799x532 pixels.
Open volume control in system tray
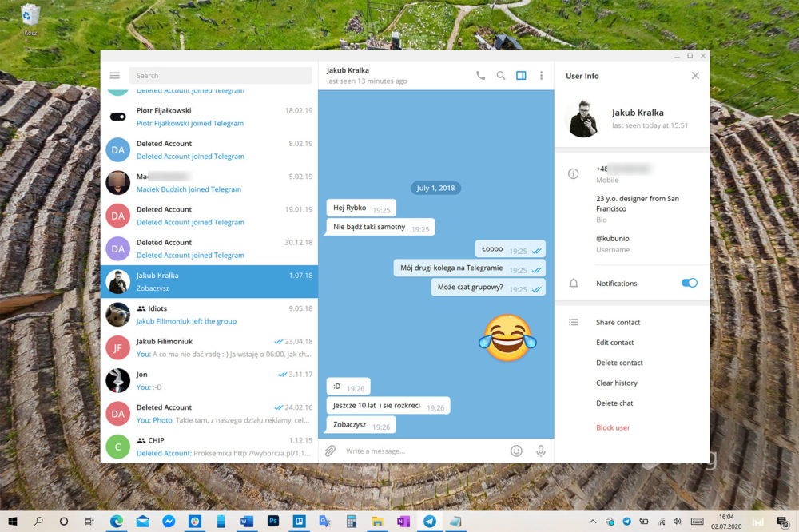678,522
